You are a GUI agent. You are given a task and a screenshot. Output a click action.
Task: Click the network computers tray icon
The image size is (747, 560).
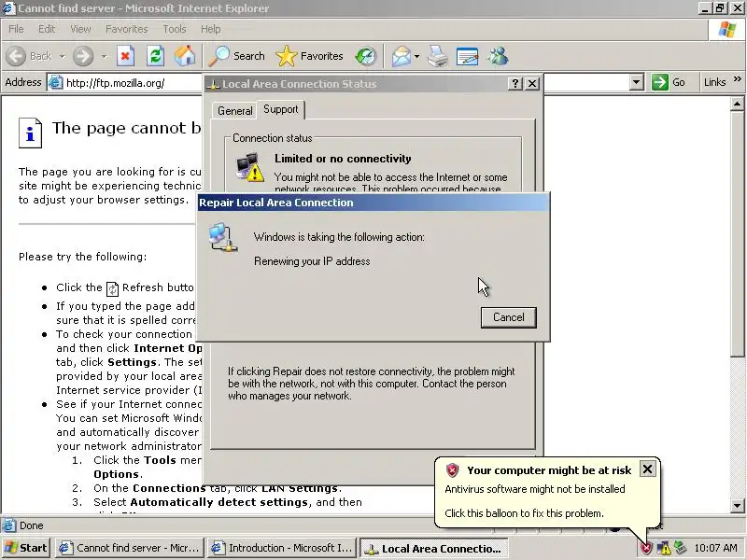(x=681, y=548)
